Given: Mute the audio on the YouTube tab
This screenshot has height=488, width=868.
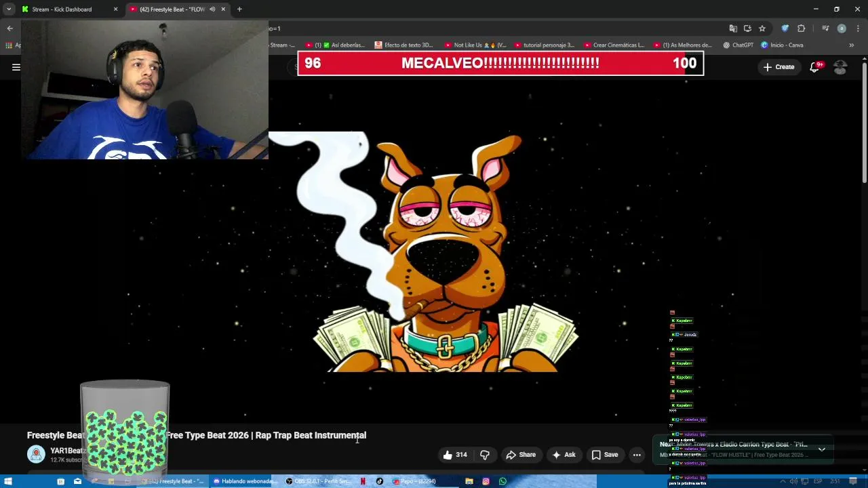Looking at the screenshot, I should point(212,9).
